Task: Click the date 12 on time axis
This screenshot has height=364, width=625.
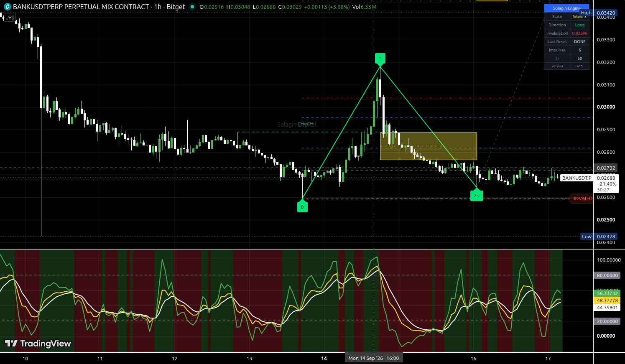Action: [x=175, y=359]
